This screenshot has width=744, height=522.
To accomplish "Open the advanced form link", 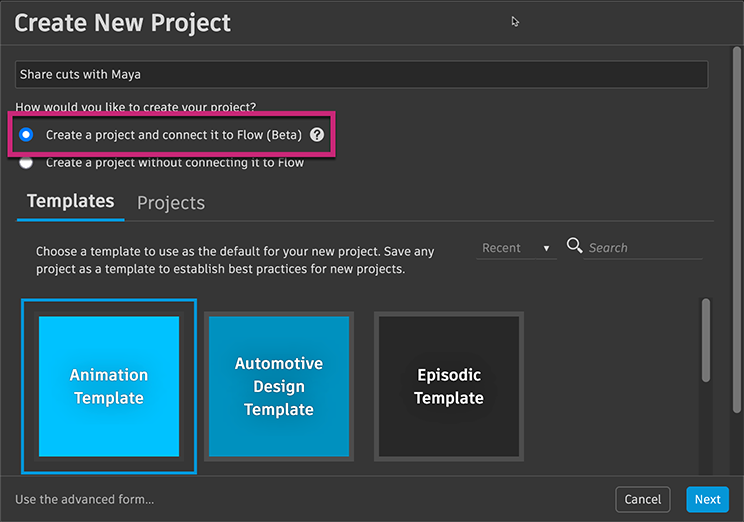I will [85, 499].
